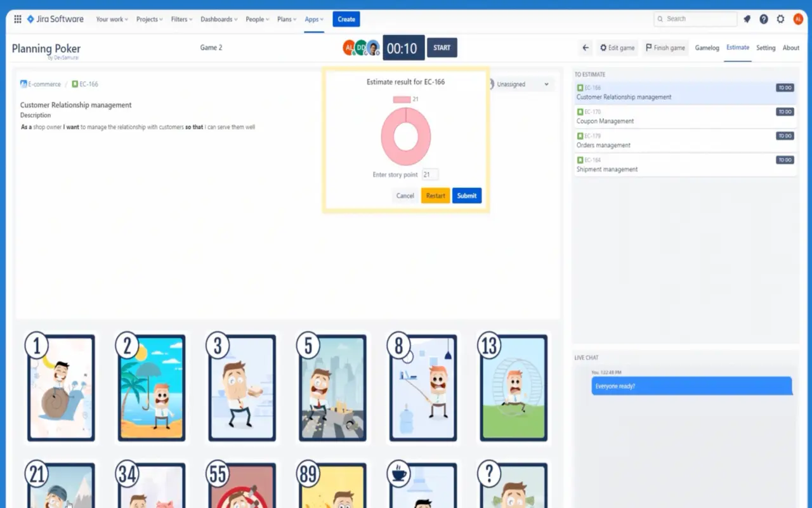812x508 pixels.
Task: Click Cancel in the estimate result dialog
Action: 405,195
